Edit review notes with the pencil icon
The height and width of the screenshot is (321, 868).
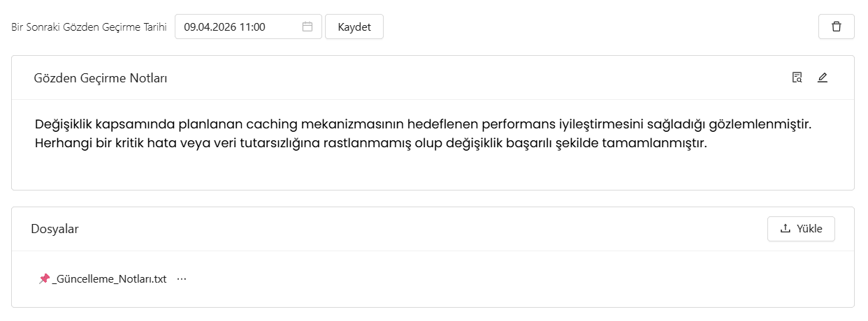[822, 77]
